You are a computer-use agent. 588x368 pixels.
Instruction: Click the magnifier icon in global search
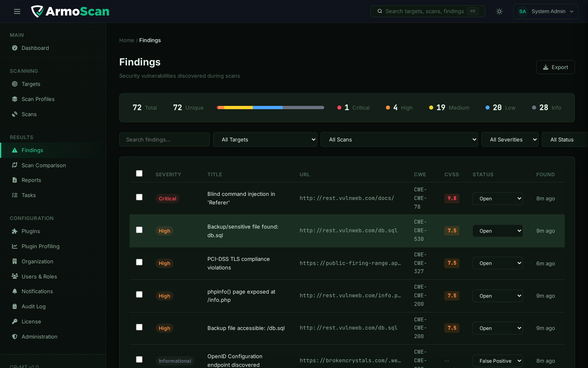[x=380, y=11]
